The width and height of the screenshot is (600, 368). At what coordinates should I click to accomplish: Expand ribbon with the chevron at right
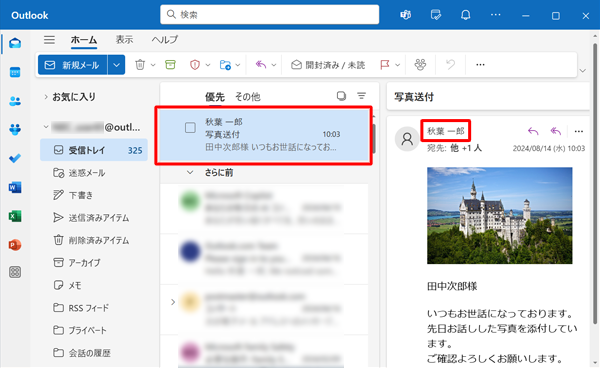(x=583, y=71)
